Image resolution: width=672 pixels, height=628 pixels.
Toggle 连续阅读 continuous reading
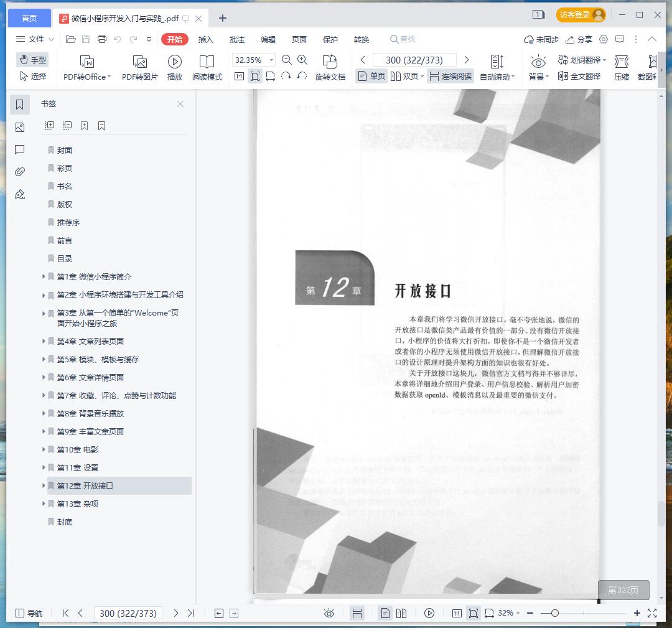[x=451, y=77]
